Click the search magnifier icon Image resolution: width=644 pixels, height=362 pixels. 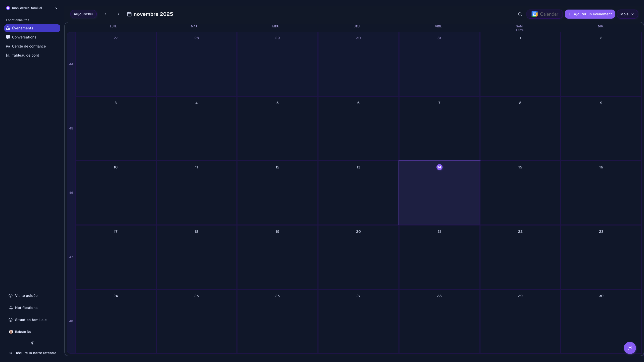pyautogui.click(x=520, y=14)
